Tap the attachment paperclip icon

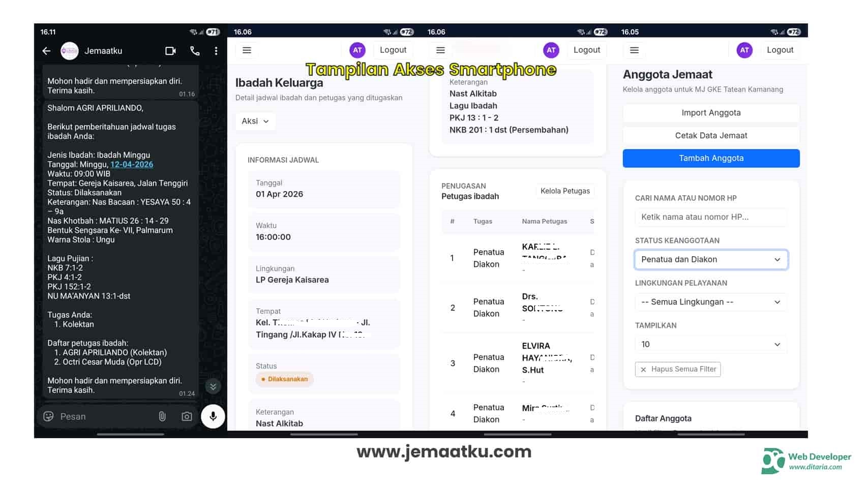[162, 416]
